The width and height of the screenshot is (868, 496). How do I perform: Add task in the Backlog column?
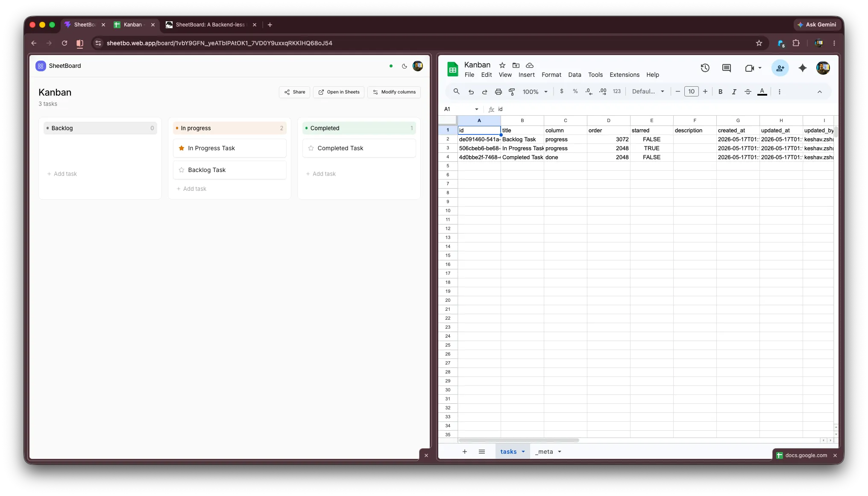click(x=62, y=174)
